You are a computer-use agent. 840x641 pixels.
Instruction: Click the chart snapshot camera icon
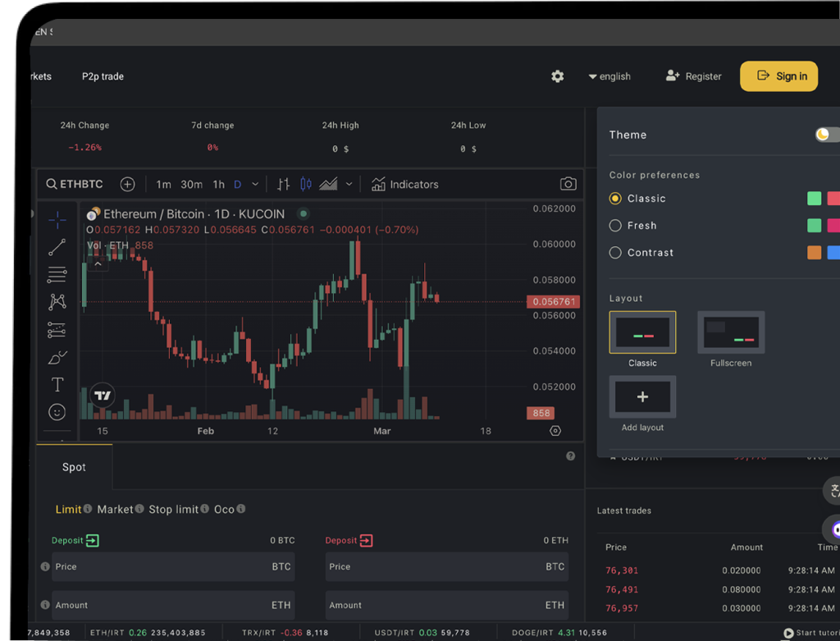coord(568,185)
